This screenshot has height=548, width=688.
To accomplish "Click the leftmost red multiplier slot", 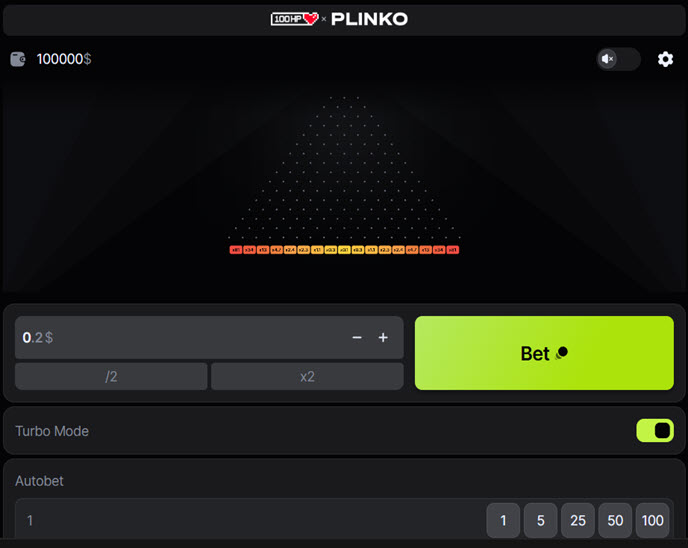I will 235,250.
